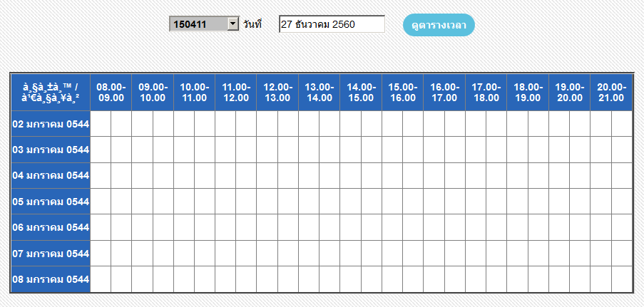Click the 16.00-17.00 column header
Screen dimensions: 644x307
click(444, 93)
